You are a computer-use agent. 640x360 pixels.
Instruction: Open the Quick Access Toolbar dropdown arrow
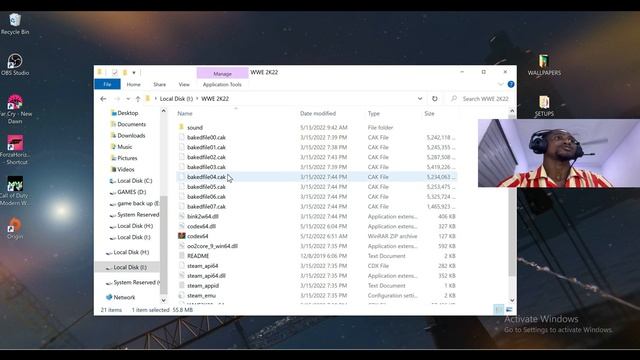134,73
